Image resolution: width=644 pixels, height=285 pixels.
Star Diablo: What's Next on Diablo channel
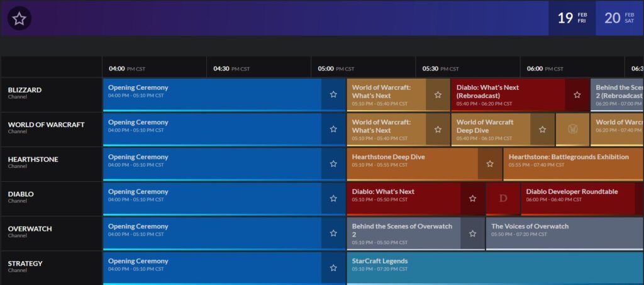(473, 198)
